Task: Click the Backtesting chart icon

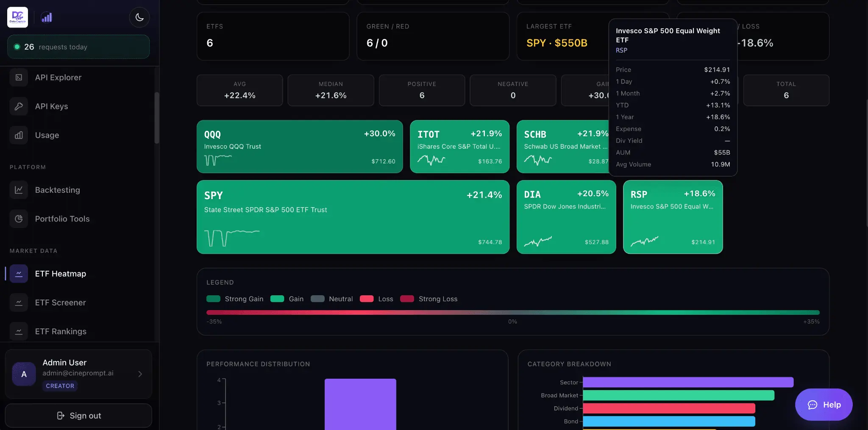Action: coord(19,190)
